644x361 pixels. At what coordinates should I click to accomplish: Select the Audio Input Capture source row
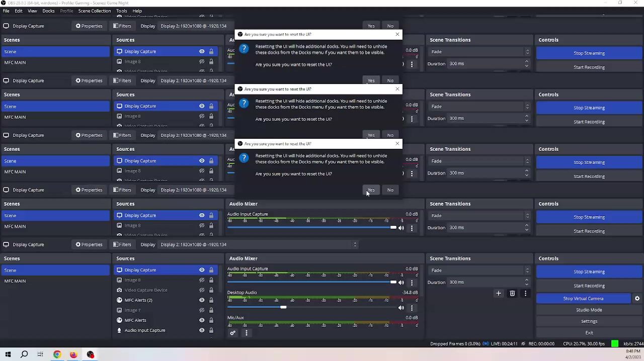tap(145, 330)
